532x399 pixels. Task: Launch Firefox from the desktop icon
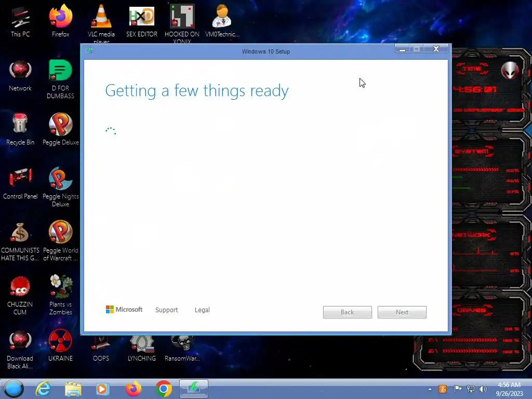60,21
